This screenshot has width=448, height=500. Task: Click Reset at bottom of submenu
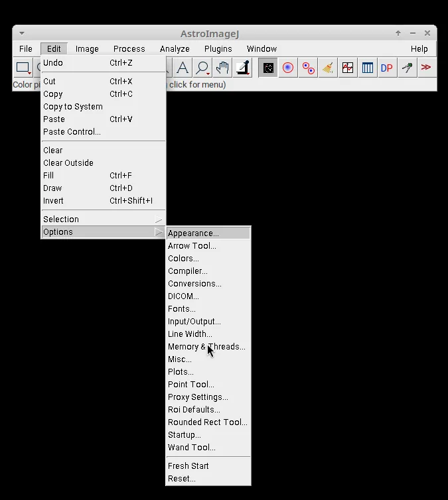[x=182, y=479]
